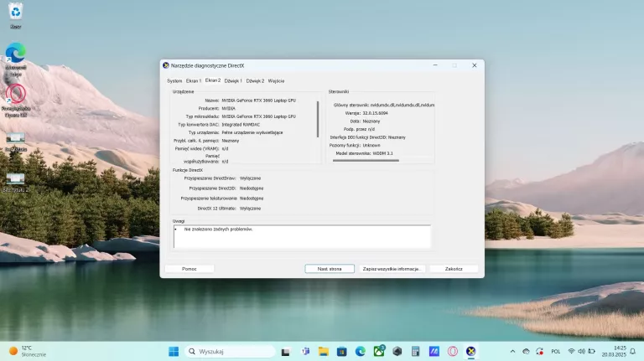Click 'Pełne urządzenie wyświetlające' value

coord(252,133)
